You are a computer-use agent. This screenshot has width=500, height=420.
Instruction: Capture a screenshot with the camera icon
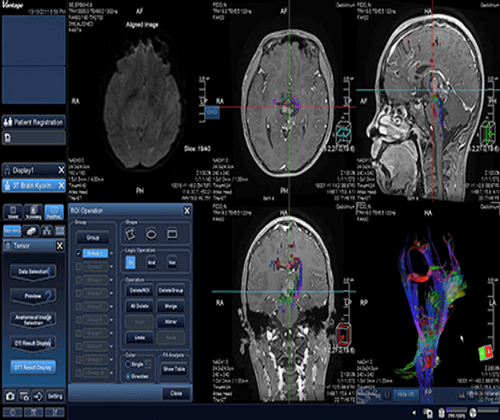(10, 396)
